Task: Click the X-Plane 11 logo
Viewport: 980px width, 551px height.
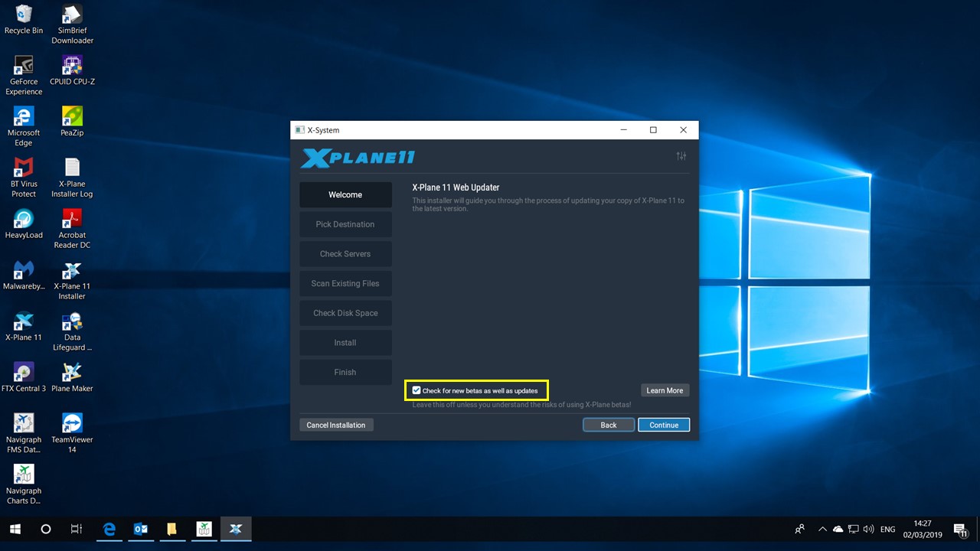Action: 358,158
